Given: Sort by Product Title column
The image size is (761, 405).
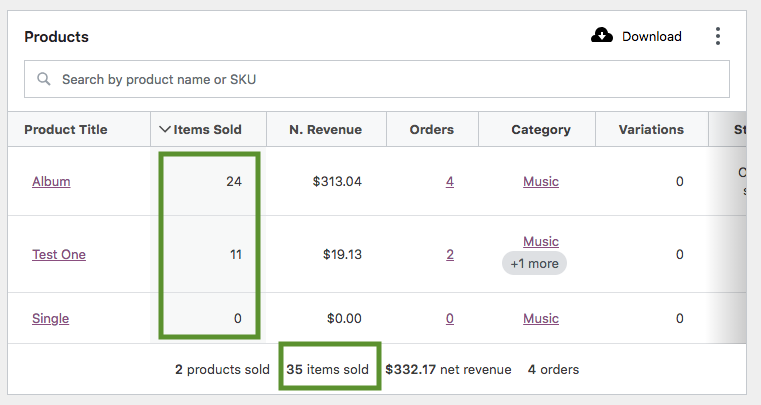Looking at the screenshot, I should pos(66,130).
